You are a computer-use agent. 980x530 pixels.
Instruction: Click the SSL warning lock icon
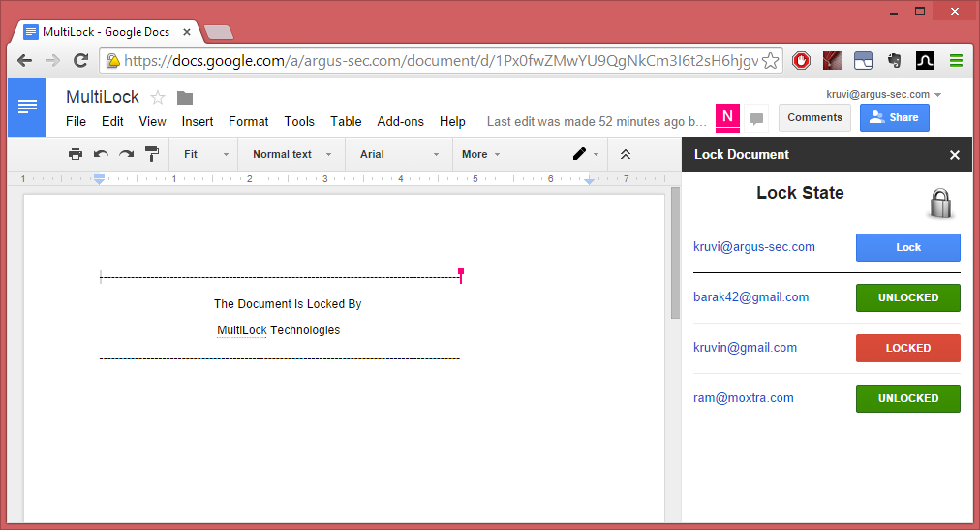pyautogui.click(x=113, y=61)
